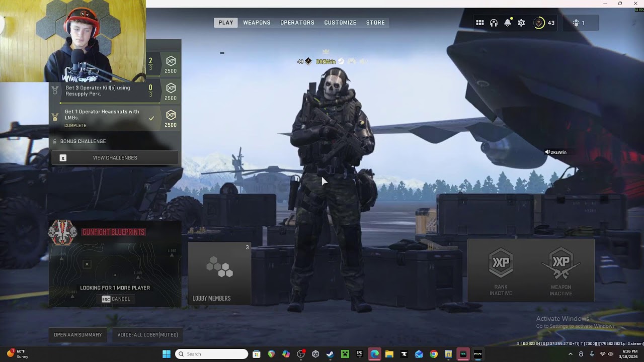This screenshot has height=362, width=644.
Task: Click OPEN AAR SUMMARY button
Action: 78,335
